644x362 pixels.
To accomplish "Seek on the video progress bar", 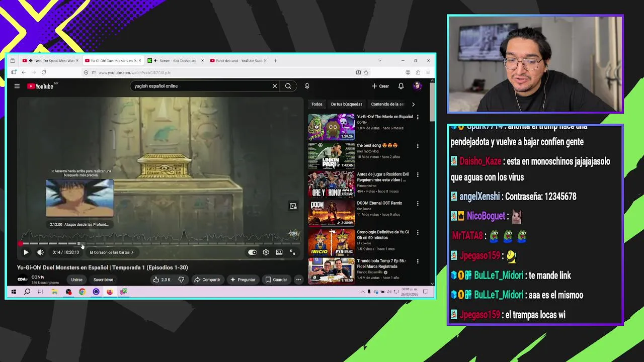I will click(160, 243).
